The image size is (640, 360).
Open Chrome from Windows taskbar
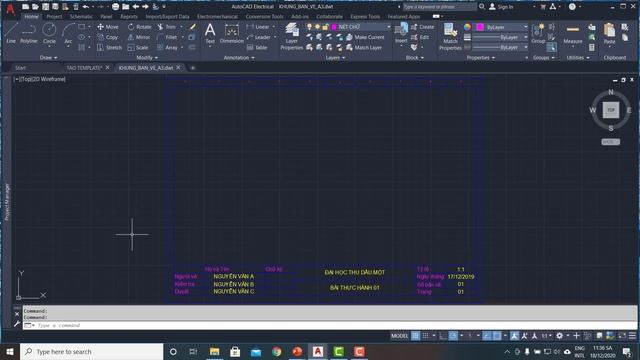[x=276, y=352]
